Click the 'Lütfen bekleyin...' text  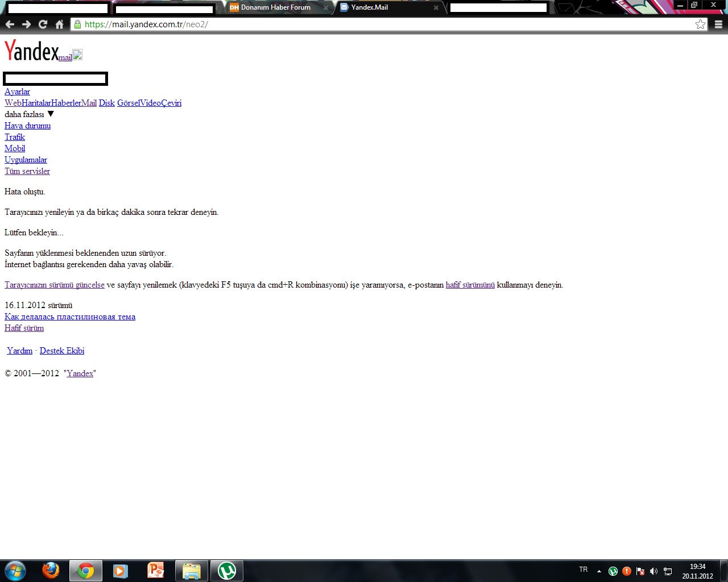tap(34, 232)
